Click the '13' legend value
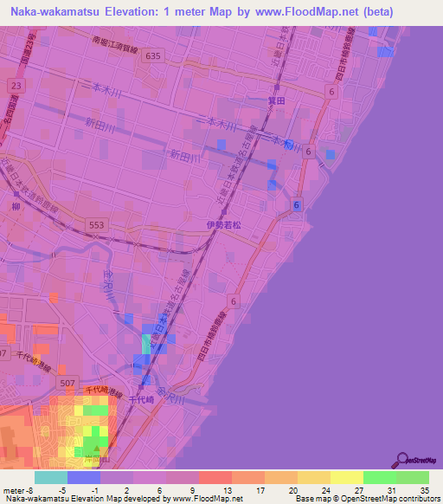Image resolution: width=443 pixels, height=504 pixels. tap(228, 490)
